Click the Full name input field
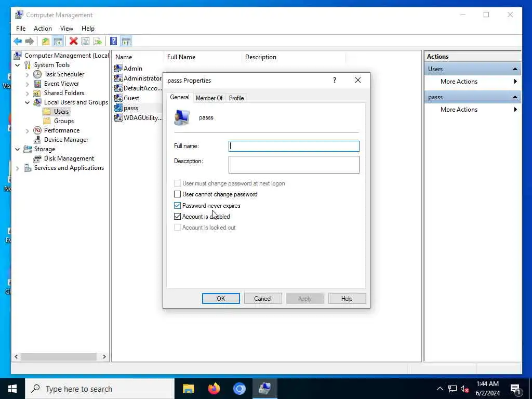 (294, 146)
